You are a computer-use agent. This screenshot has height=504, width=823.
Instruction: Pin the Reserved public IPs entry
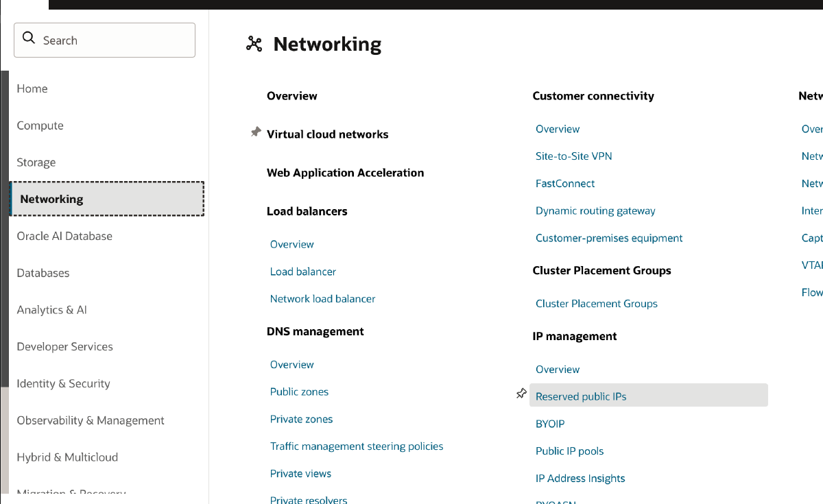coord(521,394)
